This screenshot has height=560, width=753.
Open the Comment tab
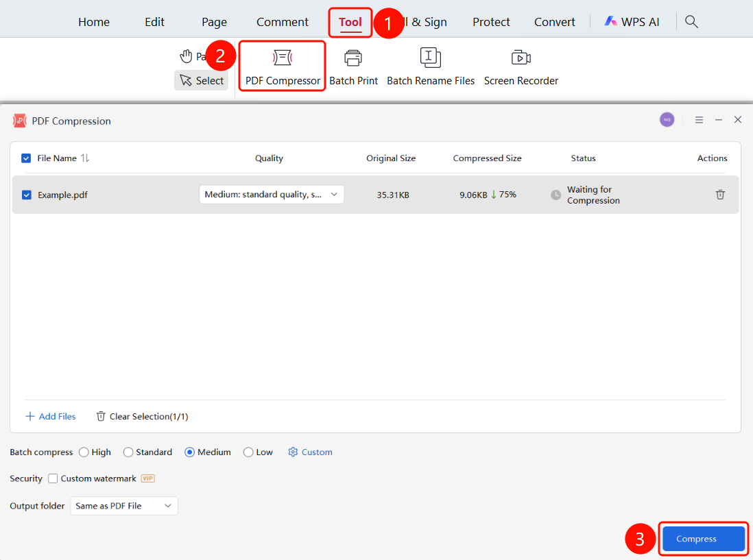[x=283, y=22]
